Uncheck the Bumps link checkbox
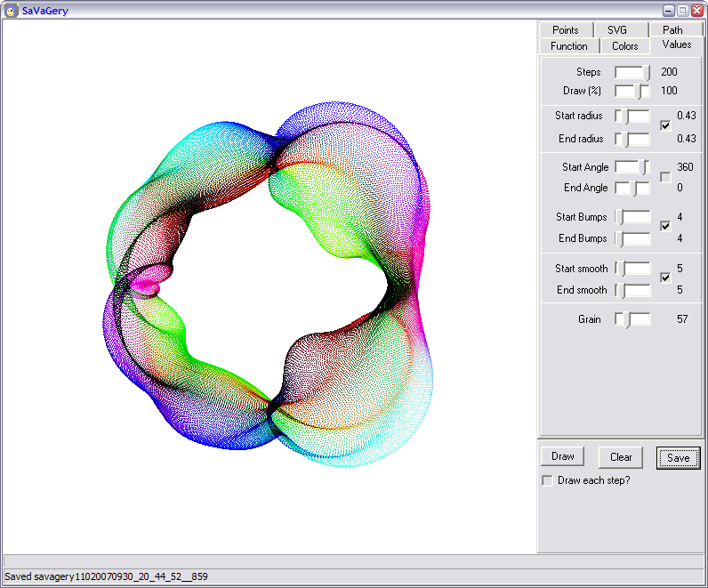Image resolution: width=708 pixels, height=588 pixels. (665, 228)
